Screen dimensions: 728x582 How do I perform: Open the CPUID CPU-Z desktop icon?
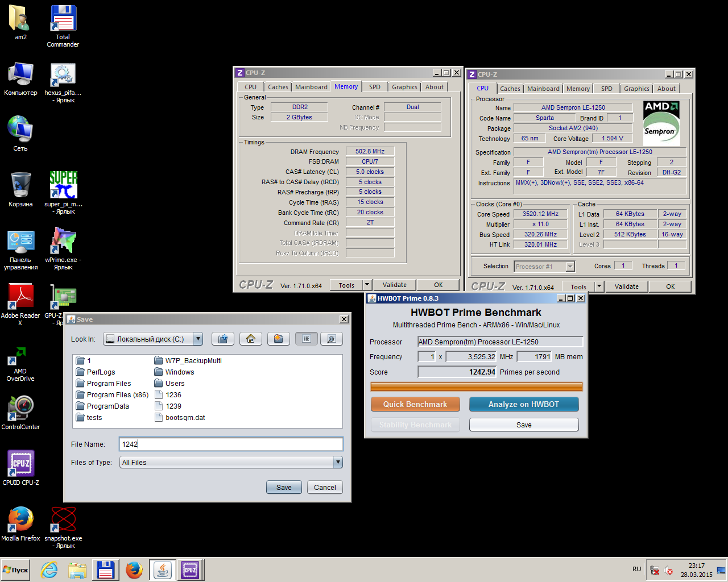point(20,468)
